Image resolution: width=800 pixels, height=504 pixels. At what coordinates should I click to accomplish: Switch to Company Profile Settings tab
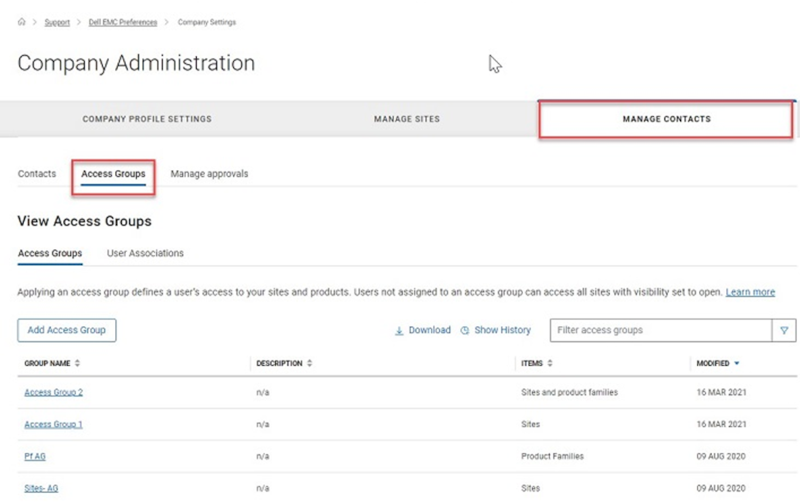(x=146, y=119)
